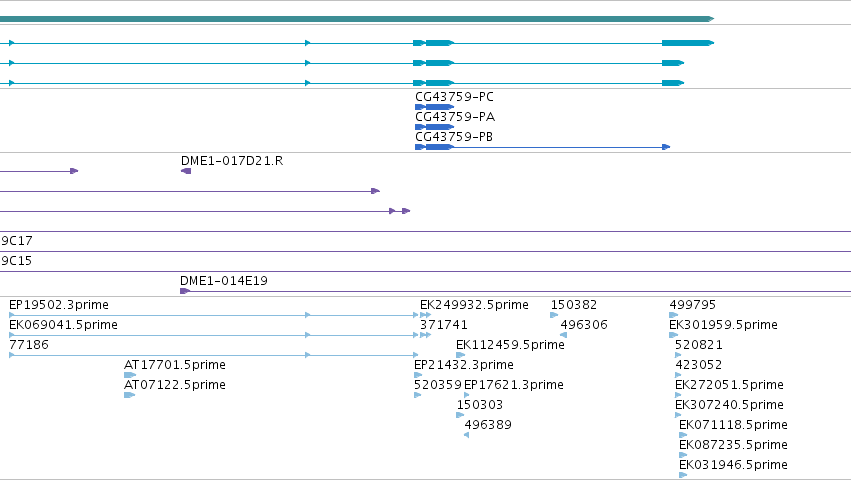Click the EK272051.5prime label
851x480 pixels.
[x=729, y=385]
